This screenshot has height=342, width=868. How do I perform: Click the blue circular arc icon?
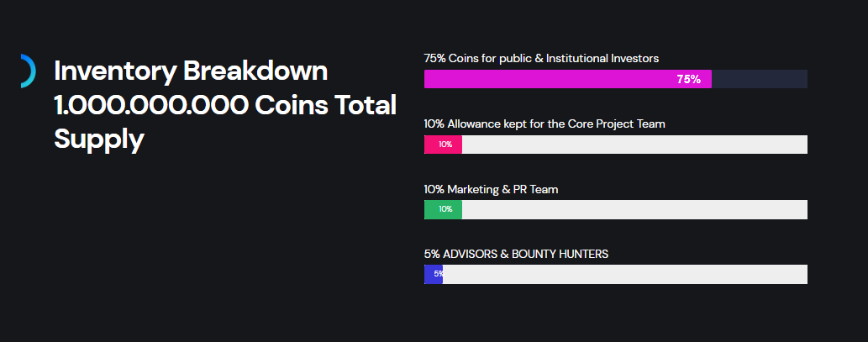[x=29, y=71]
